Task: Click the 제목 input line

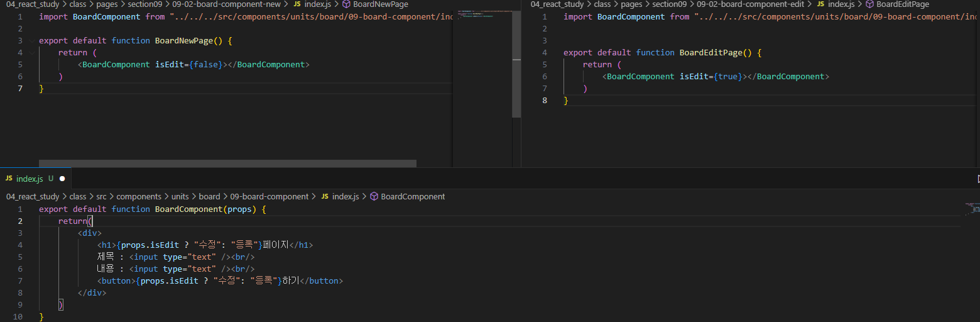Action: coord(176,257)
